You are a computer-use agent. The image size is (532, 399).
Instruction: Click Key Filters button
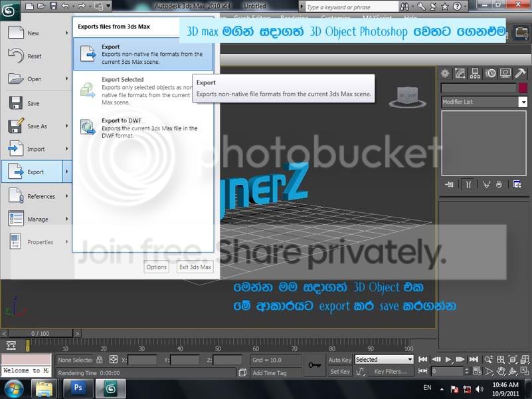coord(390,372)
